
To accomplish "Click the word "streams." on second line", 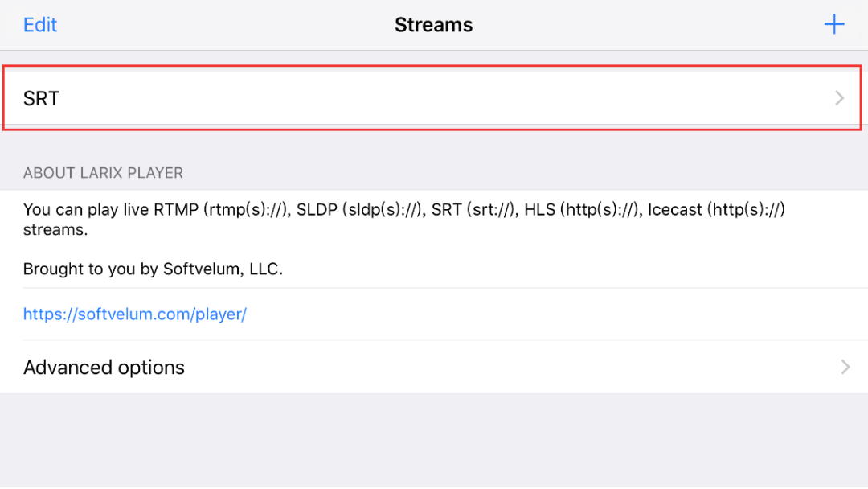I will tap(55, 231).
